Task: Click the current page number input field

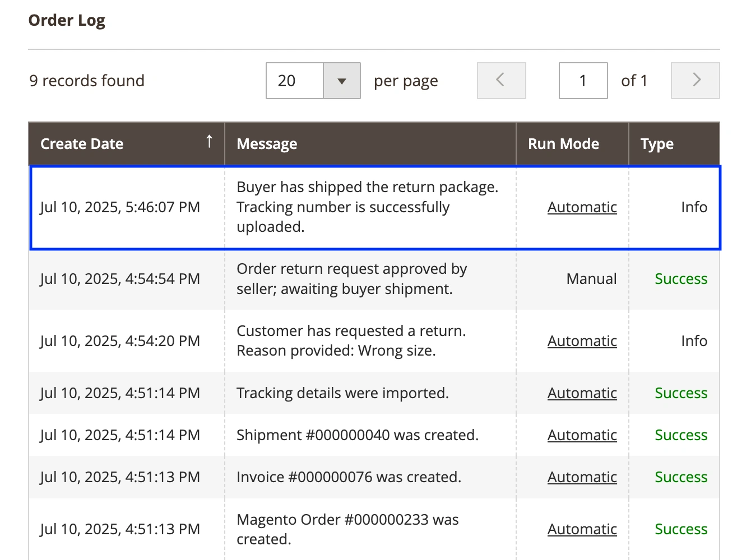Action: [x=583, y=81]
